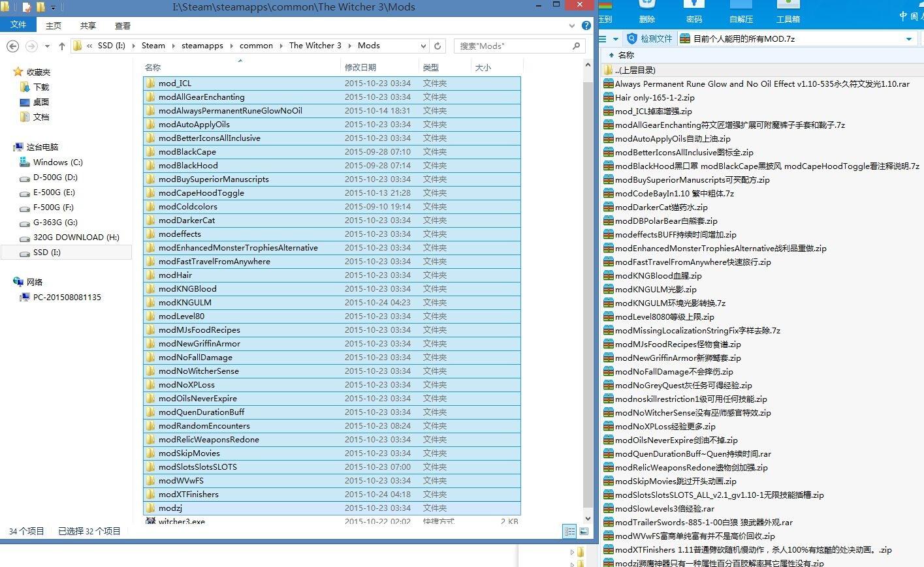
Task: Refresh the Mods folder view
Action: click(438, 46)
